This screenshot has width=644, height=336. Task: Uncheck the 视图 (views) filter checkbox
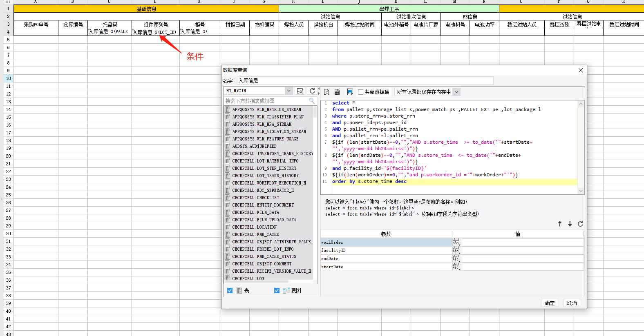tap(277, 290)
